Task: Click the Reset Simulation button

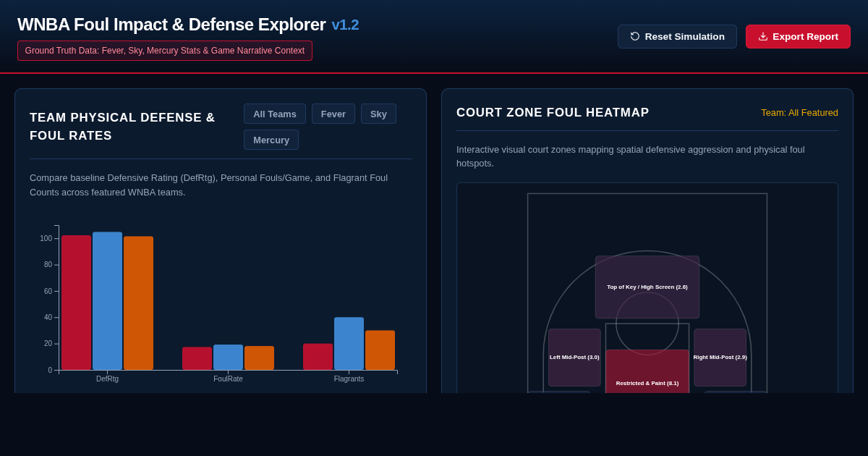Action: 677,36
